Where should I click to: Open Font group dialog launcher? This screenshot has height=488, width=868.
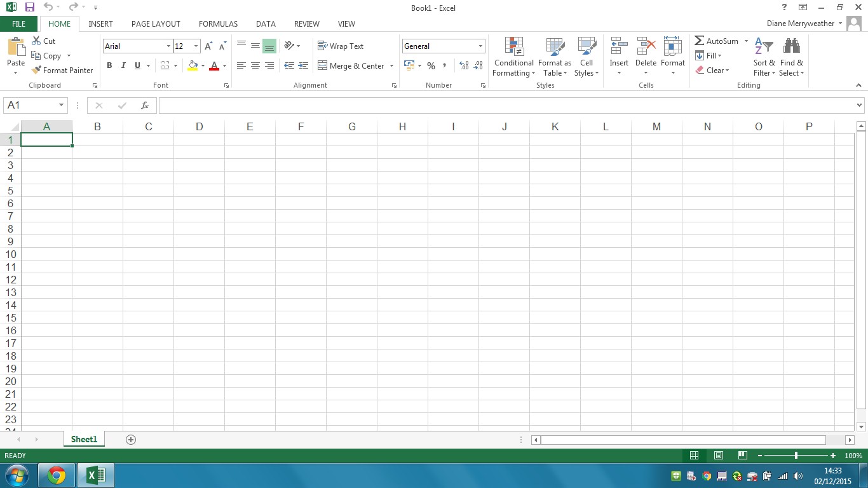point(226,85)
